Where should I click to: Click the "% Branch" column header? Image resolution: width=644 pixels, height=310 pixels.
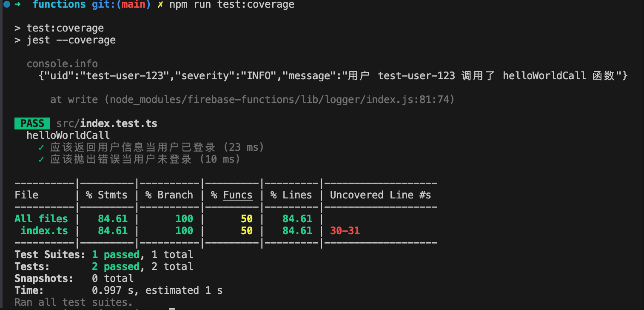pos(169,195)
